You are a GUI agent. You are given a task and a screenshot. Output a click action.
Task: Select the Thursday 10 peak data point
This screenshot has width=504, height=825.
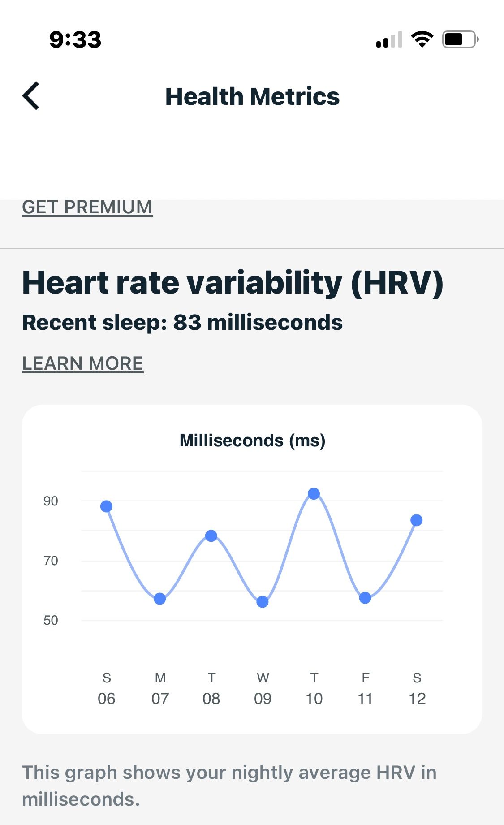click(x=314, y=494)
